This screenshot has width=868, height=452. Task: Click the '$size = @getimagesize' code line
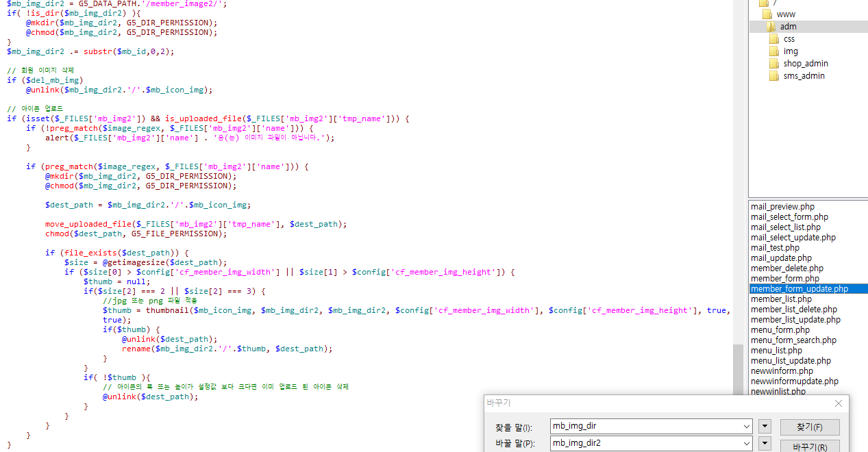[x=145, y=262]
